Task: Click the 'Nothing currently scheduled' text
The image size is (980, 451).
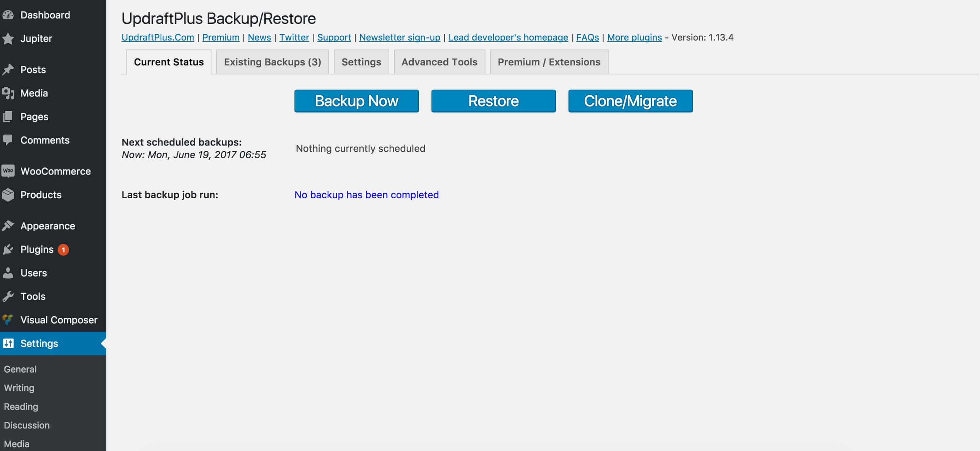Action: tap(361, 148)
